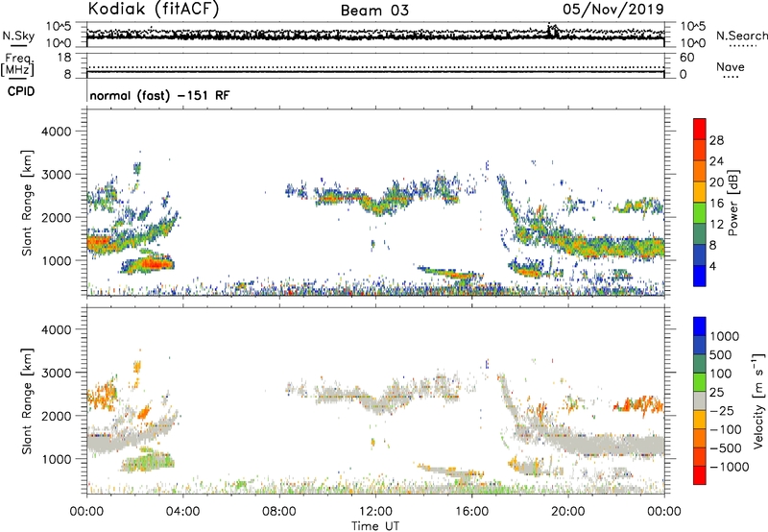The width and height of the screenshot is (768, 532).
Task: Click the '04:00' time axis tick label
Action: (x=182, y=512)
